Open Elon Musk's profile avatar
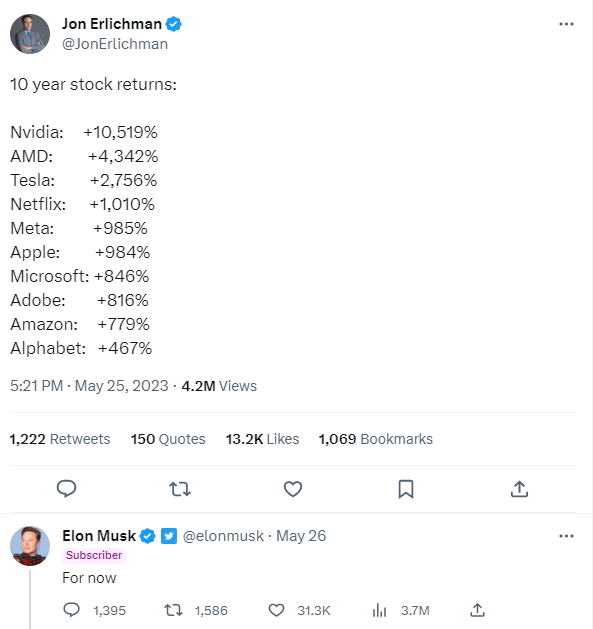The width and height of the screenshot is (593, 629). [x=30, y=546]
